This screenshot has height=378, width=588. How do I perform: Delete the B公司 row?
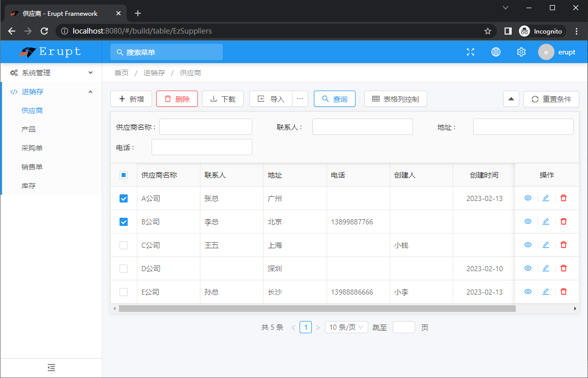(563, 222)
